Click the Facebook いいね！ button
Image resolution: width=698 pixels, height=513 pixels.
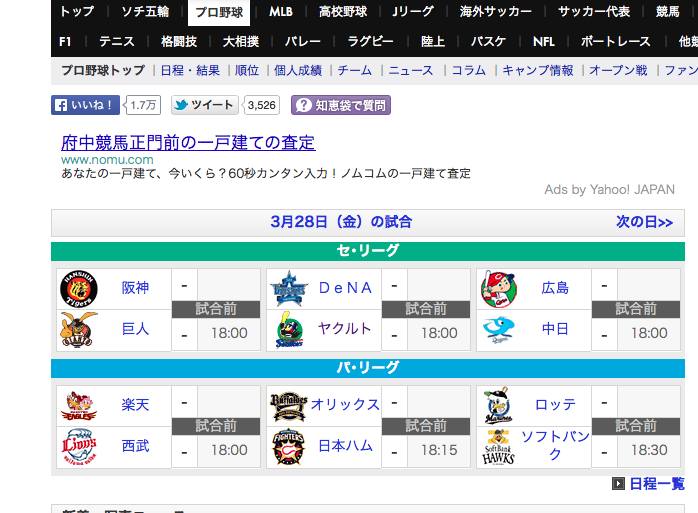(x=85, y=105)
